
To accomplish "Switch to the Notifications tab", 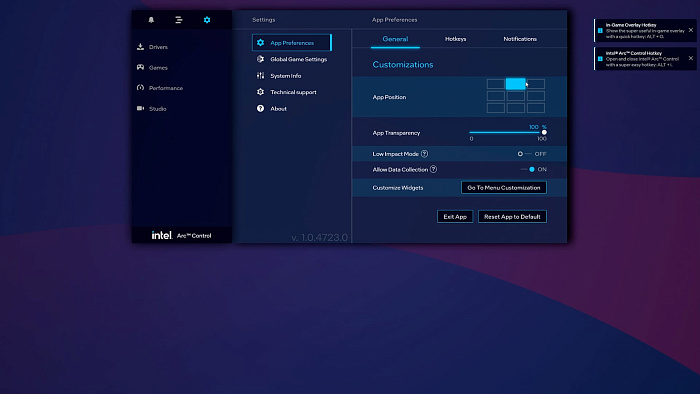I will 520,39.
